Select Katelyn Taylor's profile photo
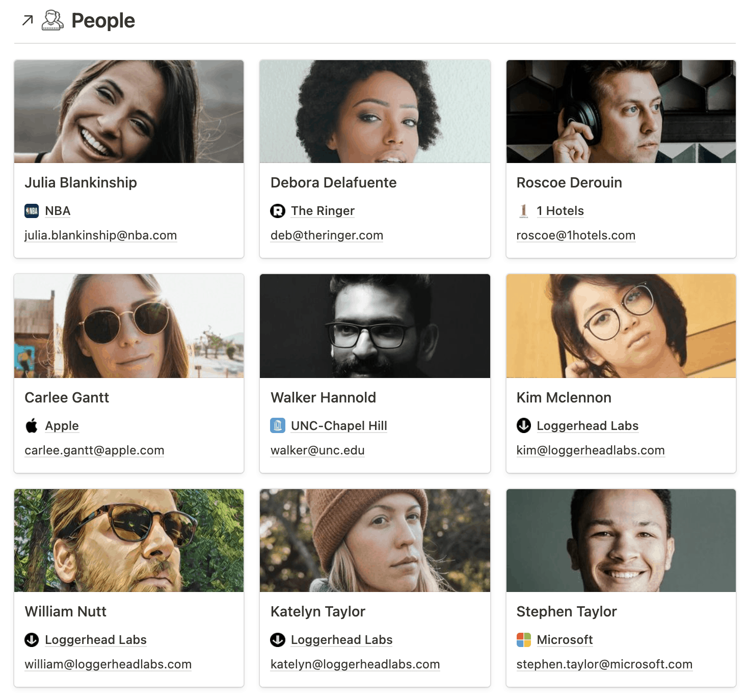The image size is (747, 700). tap(375, 541)
